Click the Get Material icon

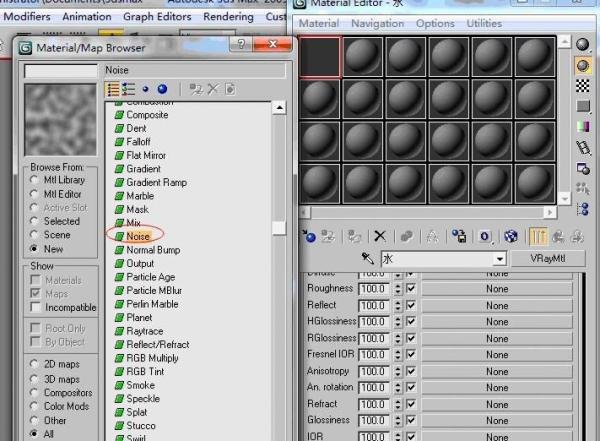point(309,236)
